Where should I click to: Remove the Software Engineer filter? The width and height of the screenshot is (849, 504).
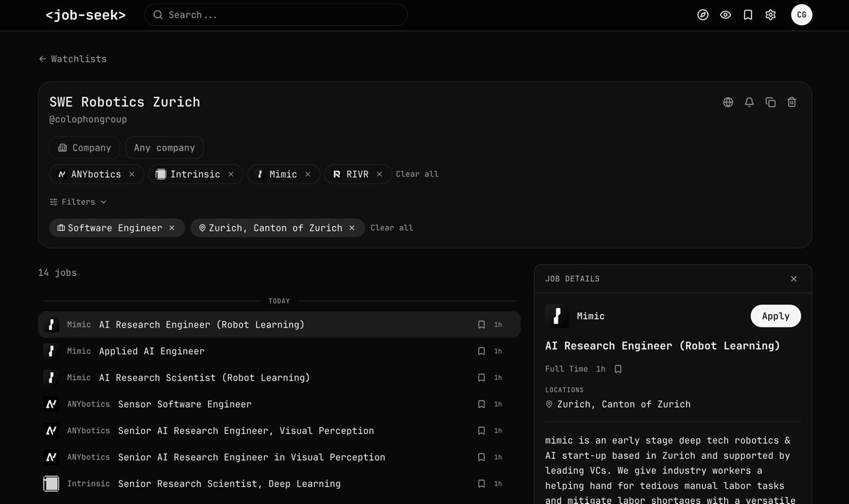(172, 228)
